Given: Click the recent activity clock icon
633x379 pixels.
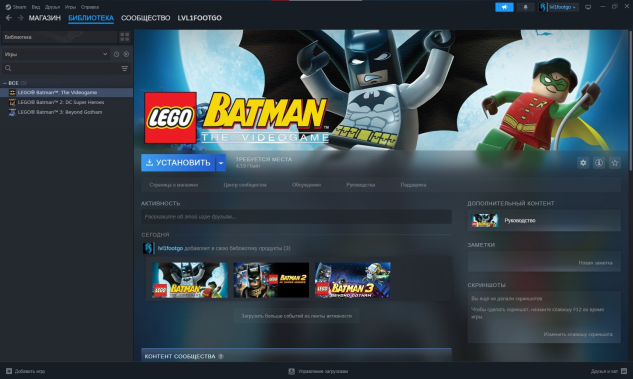Looking at the screenshot, I should click(x=116, y=54).
